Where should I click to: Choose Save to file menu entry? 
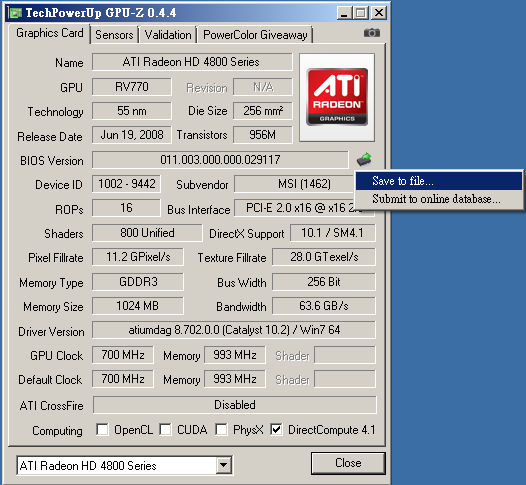coord(438,181)
